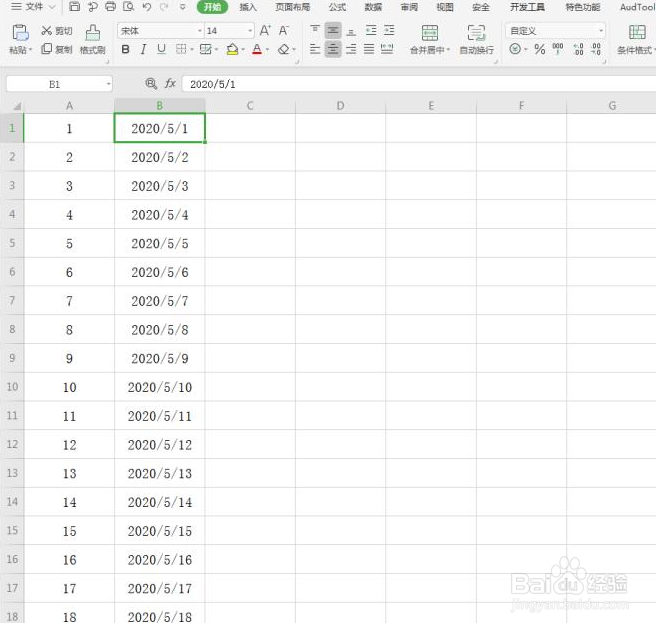Toggle underline formatting

(161, 49)
